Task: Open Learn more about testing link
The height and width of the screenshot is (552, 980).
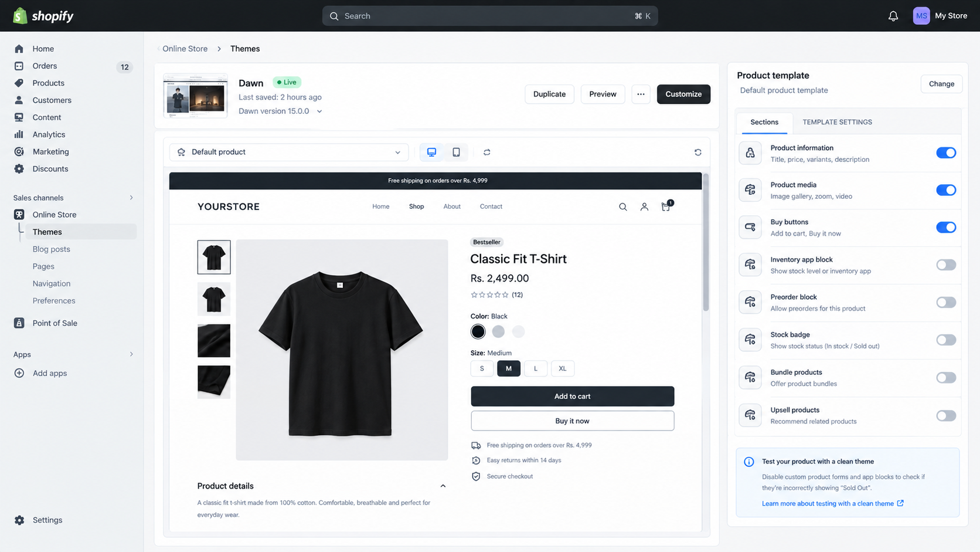Action: pos(833,503)
